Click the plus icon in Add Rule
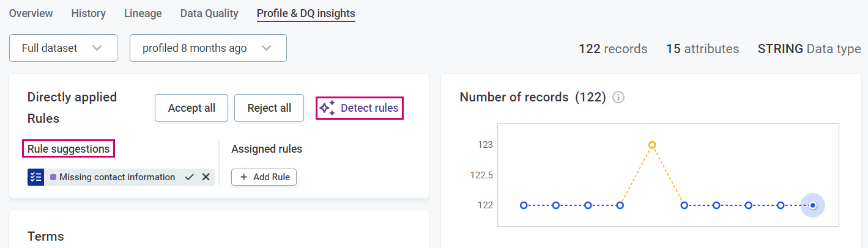 (x=243, y=177)
